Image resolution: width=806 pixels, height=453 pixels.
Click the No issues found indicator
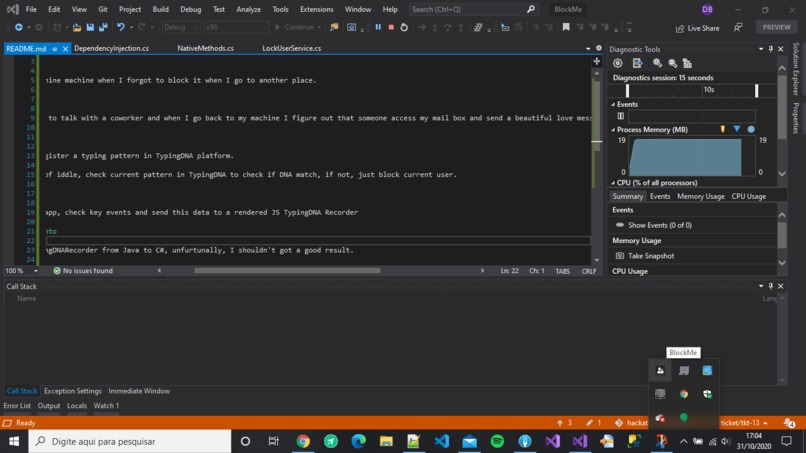(83, 270)
